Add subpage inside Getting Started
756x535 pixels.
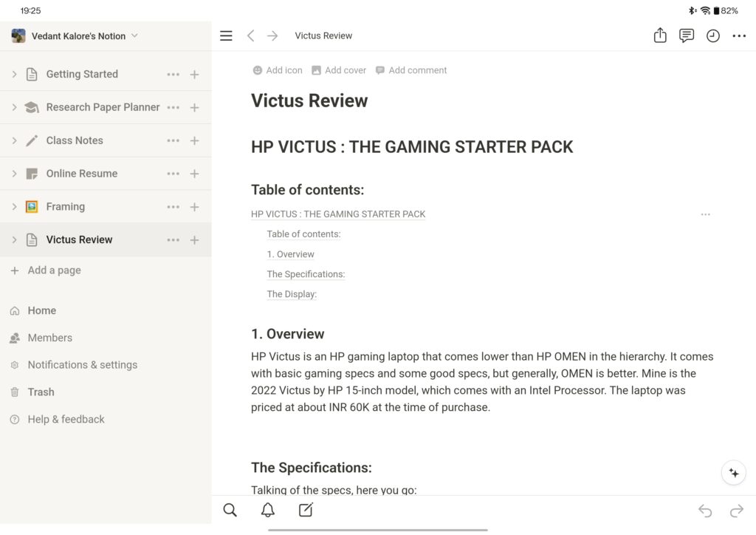[x=194, y=75]
